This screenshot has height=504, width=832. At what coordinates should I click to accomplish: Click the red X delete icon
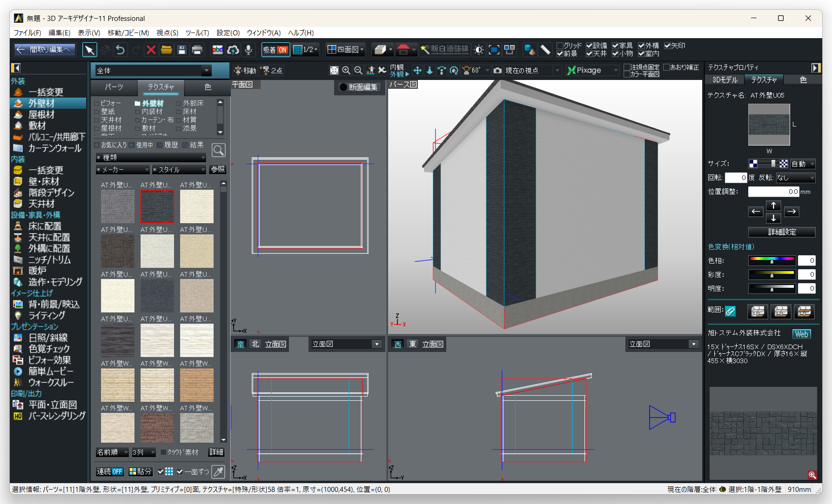pos(151,50)
